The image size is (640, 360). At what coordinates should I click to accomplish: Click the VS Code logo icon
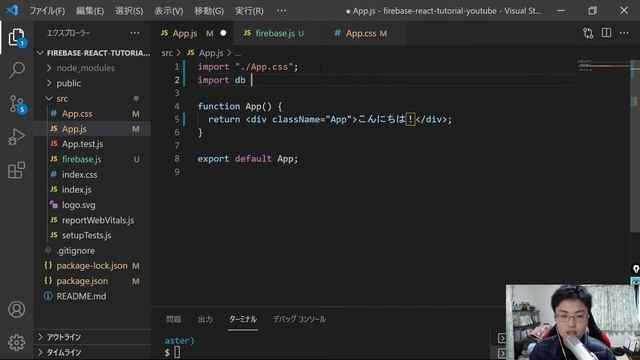point(12,10)
